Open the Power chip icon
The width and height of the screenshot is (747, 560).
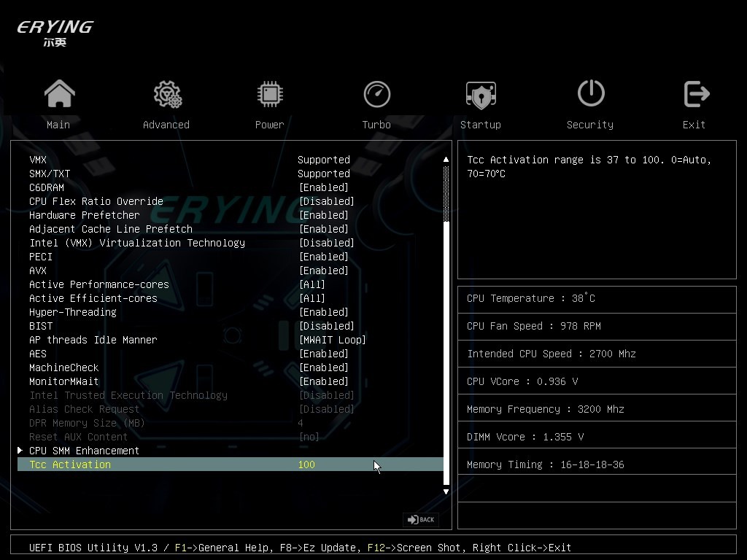point(270,95)
